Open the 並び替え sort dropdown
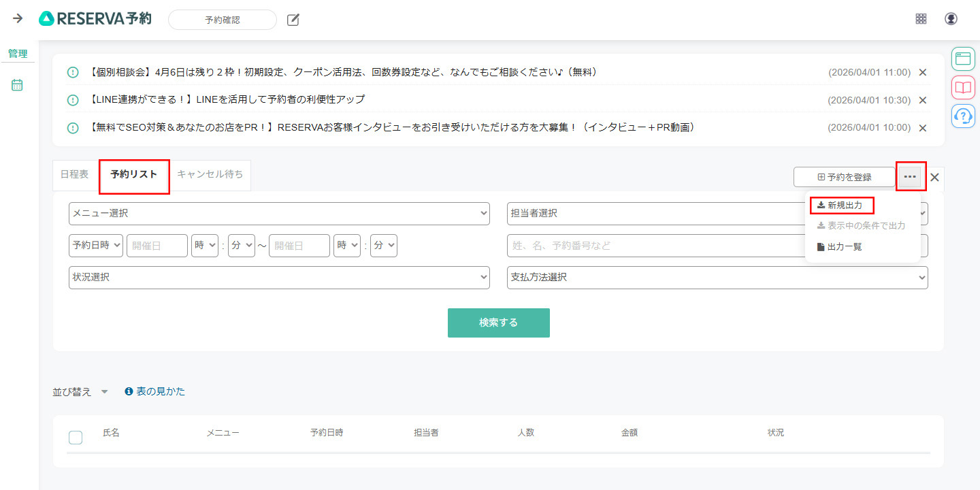980x490 pixels. click(x=80, y=392)
